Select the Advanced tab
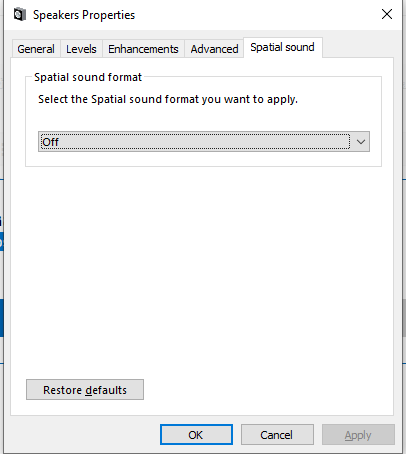 (214, 49)
